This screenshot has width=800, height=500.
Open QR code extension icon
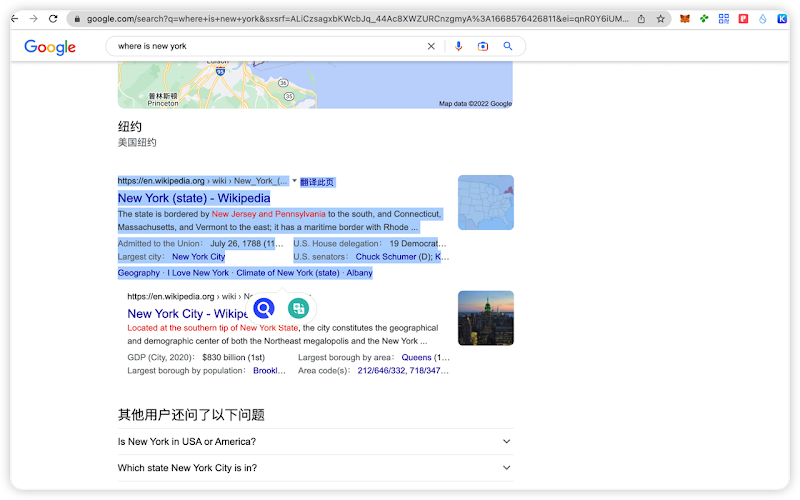[x=723, y=19]
